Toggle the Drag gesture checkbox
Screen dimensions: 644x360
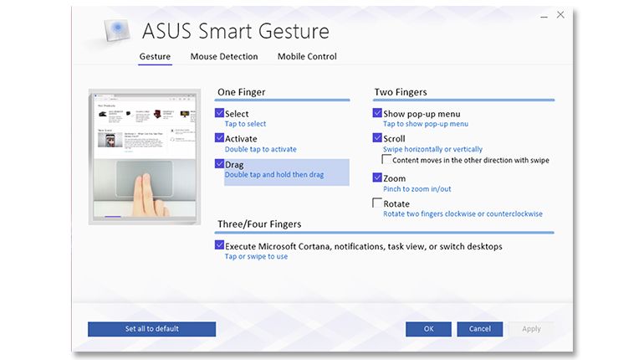coord(220,164)
